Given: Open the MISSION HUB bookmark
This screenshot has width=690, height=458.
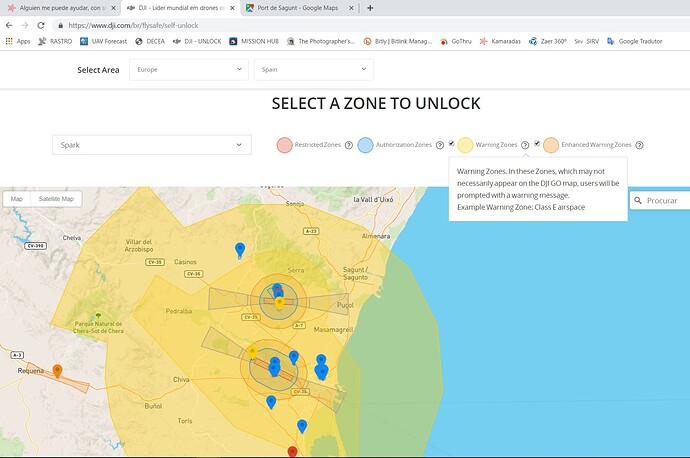Looking at the screenshot, I should [254, 41].
